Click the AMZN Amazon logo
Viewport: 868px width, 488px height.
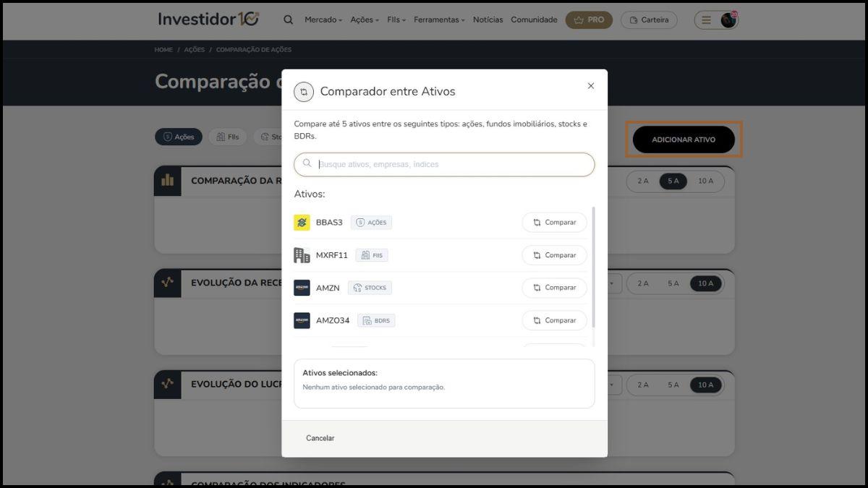click(302, 288)
